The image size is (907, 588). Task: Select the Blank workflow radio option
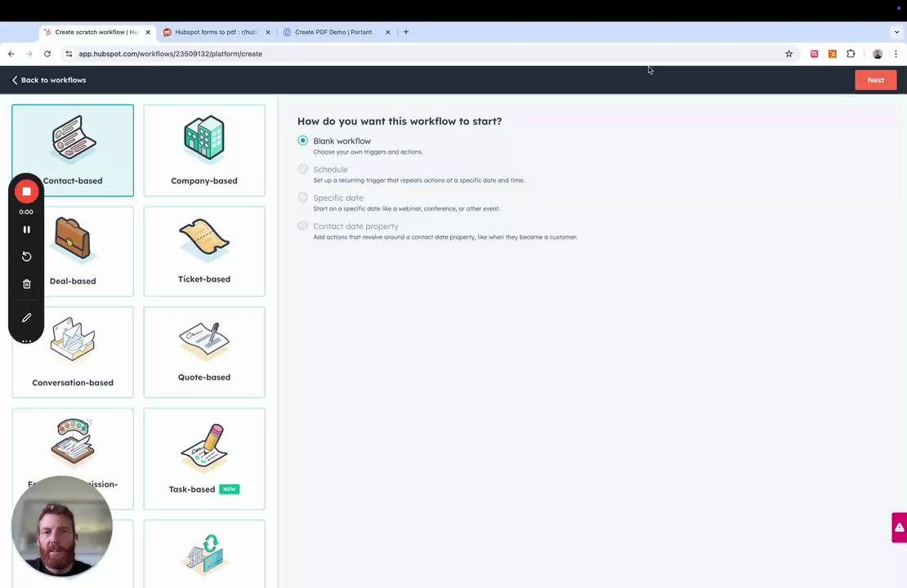[302, 140]
